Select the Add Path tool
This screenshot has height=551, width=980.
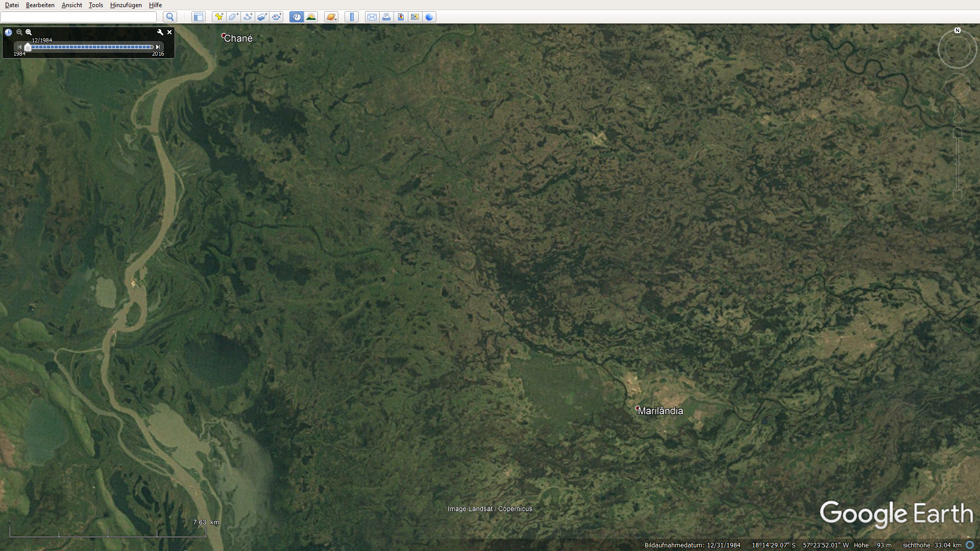(248, 17)
